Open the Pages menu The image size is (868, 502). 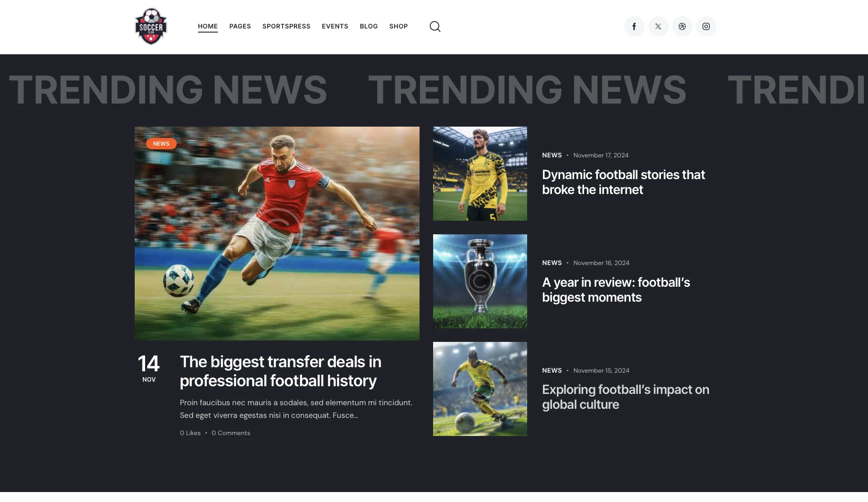tap(240, 26)
